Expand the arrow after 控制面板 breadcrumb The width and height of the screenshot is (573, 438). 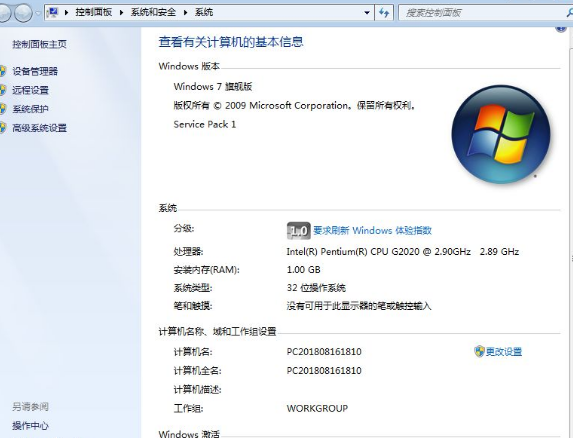121,13
